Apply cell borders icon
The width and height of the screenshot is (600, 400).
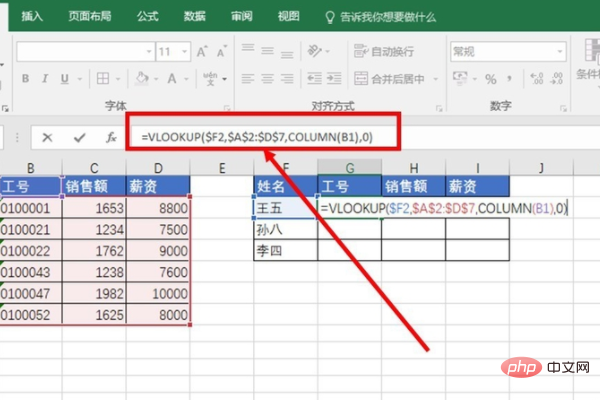tap(103, 78)
